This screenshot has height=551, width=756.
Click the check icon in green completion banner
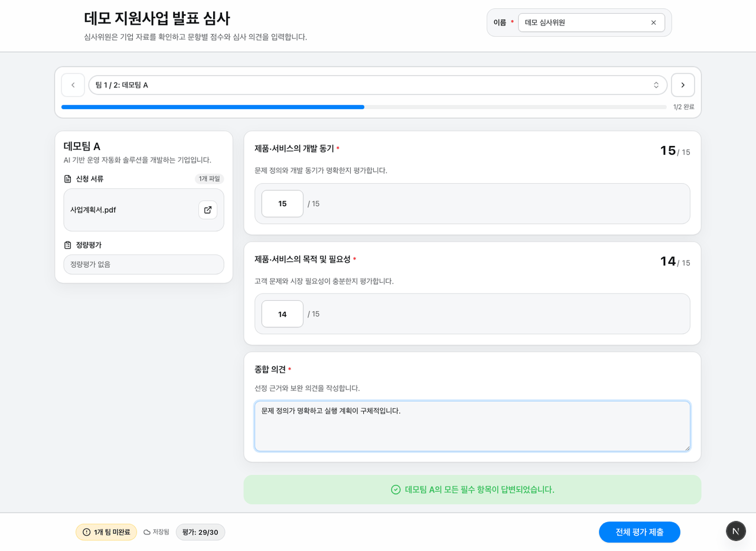point(396,490)
